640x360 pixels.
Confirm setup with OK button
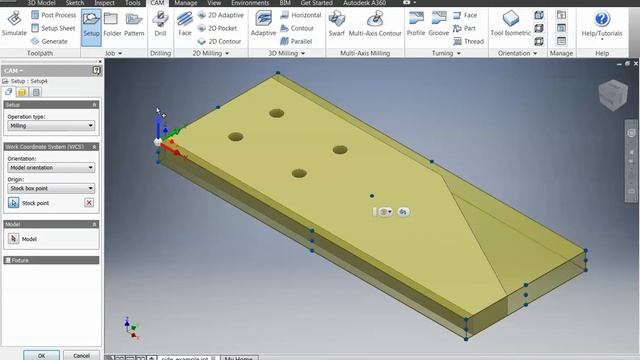[41, 355]
